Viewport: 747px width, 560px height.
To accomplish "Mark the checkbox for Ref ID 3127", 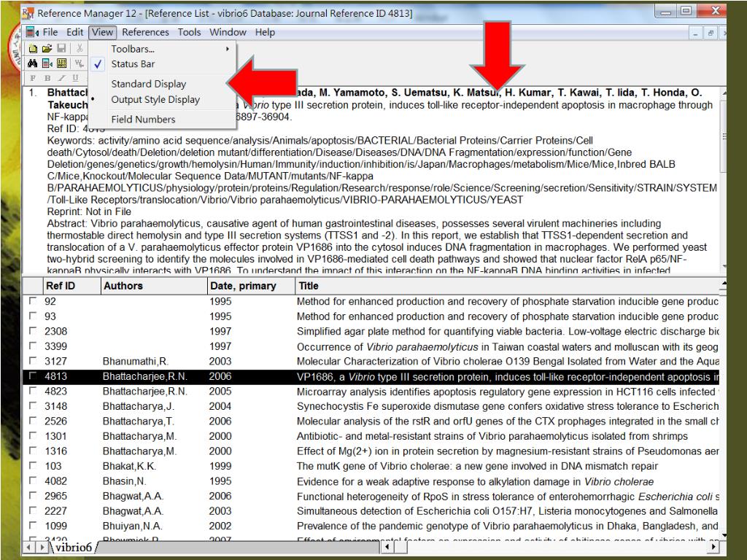I will (32, 360).
